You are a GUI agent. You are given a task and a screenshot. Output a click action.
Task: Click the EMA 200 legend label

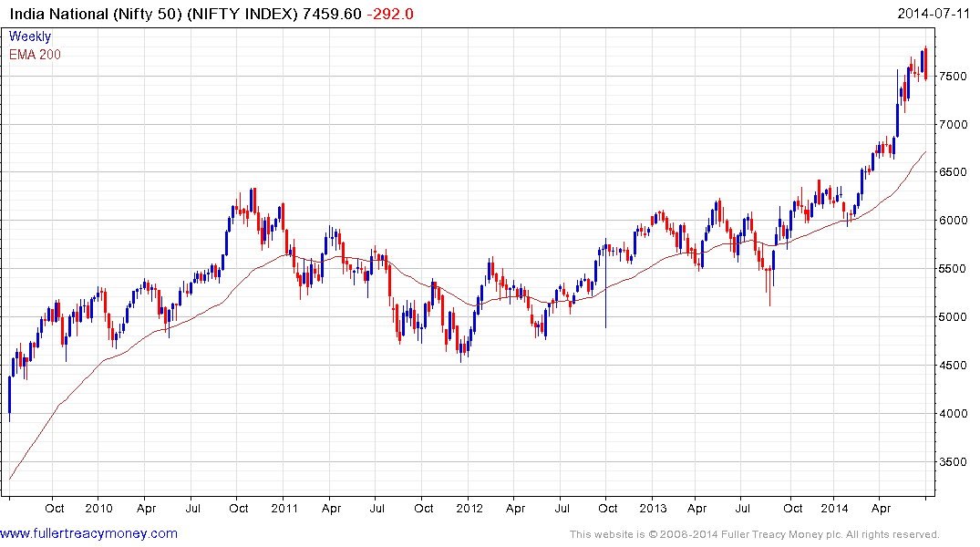pos(35,55)
